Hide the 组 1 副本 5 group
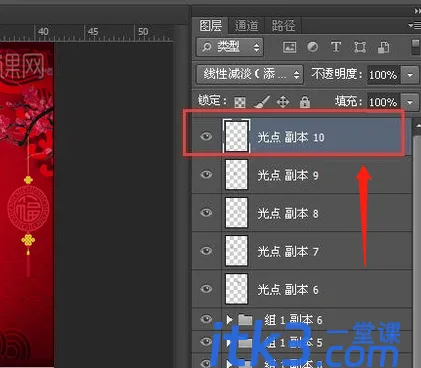 point(206,342)
